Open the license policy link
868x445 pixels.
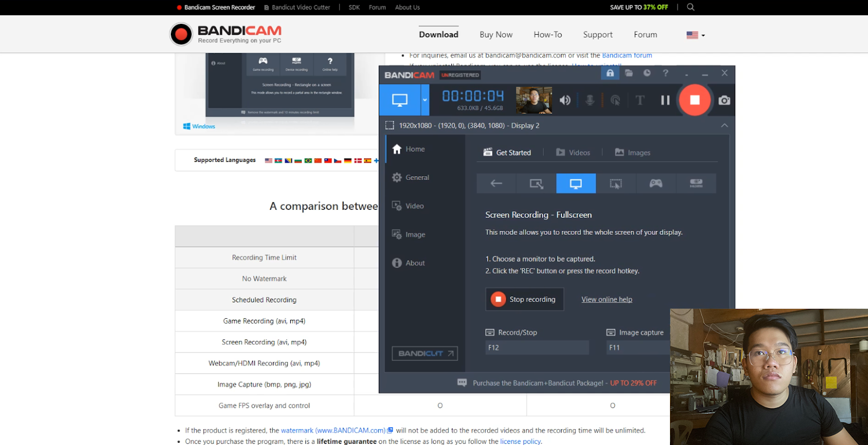click(x=520, y=441)
